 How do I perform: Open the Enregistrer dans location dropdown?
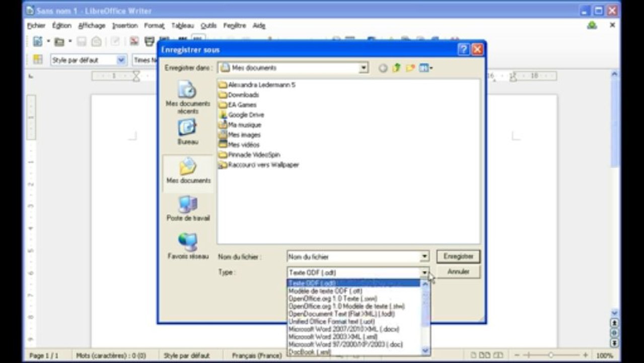point(364,68)
